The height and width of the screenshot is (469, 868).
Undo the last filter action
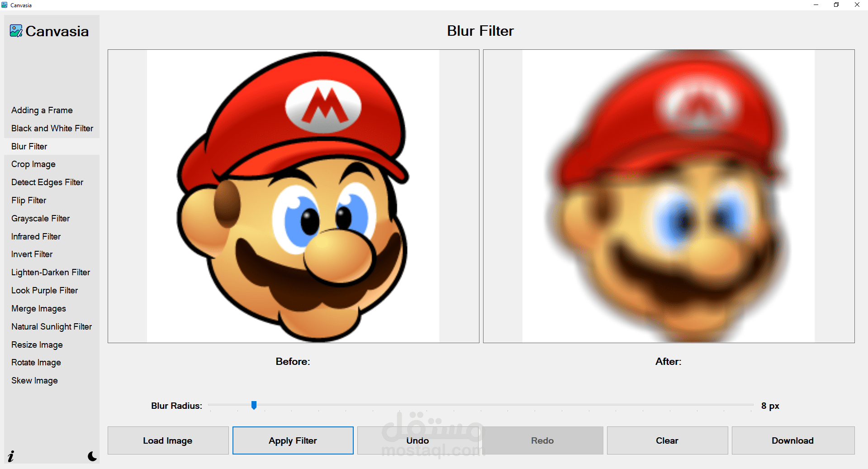point(417,440)
